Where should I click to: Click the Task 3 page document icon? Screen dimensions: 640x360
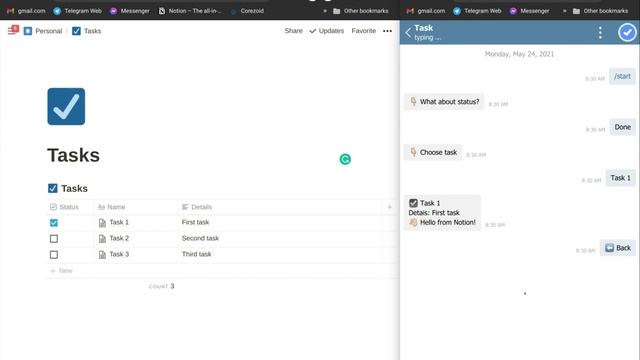tap(102, 255)
